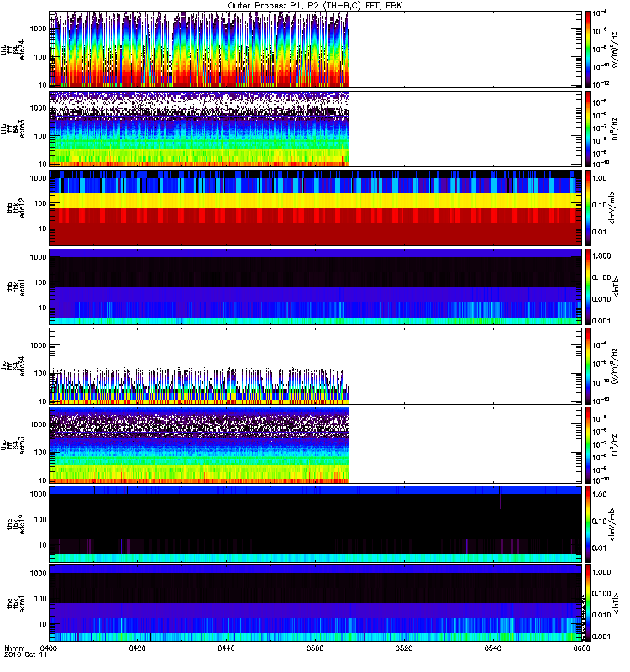Click the 0540 time axis label
Viewport: 630px width, 672px height.
point(493,648)
